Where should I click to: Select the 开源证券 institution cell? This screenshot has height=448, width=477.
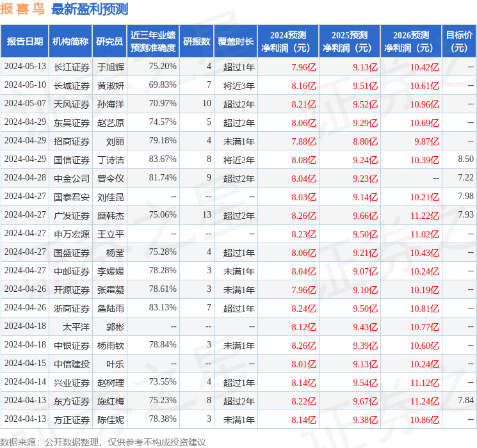click(72, 289)
